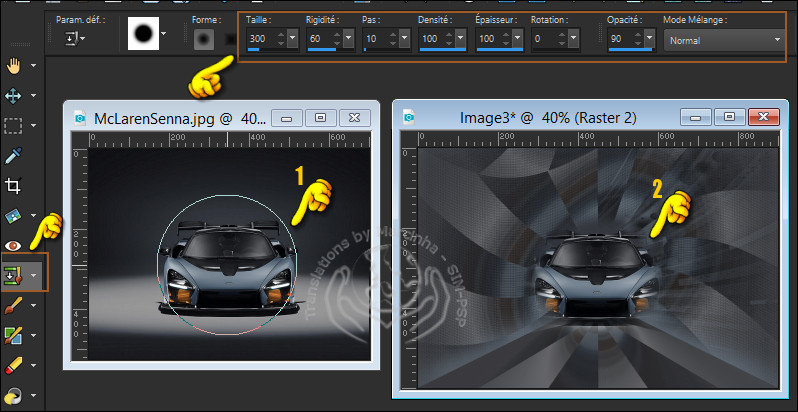Image resolution: width=798 pixels, height=412 pixels.
Task: Open the Param. déf. presets dropdown
Action: 75,38
